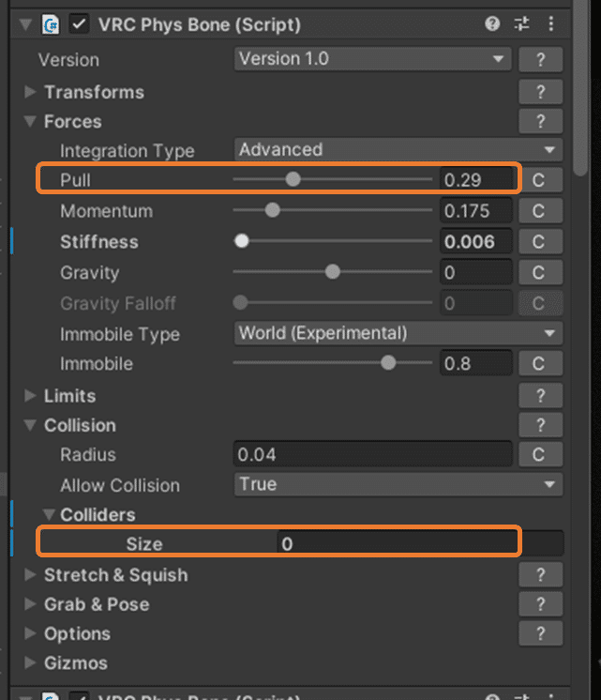Click the Immobile slider handle
Screen dimensions: 601x700
coord(388,363)
